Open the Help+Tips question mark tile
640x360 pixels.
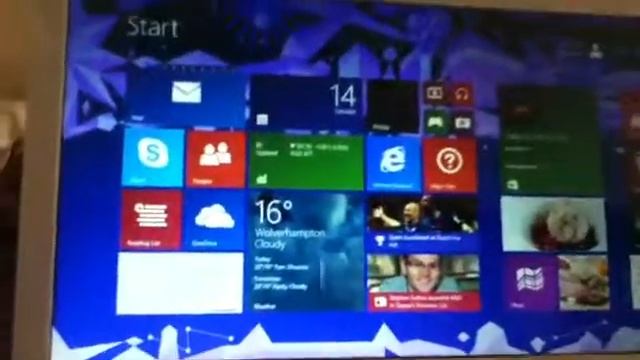click(x=449, y=165)
